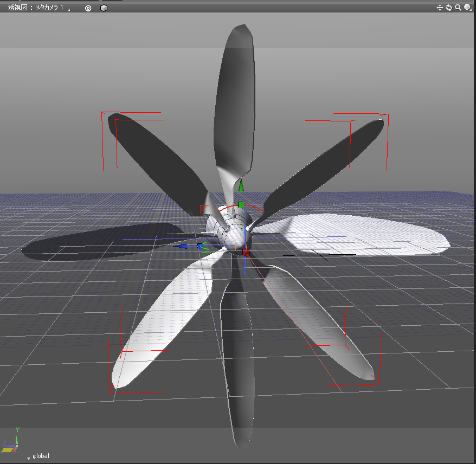Select the zoom magnifier icon

click(x=458, y=8)
